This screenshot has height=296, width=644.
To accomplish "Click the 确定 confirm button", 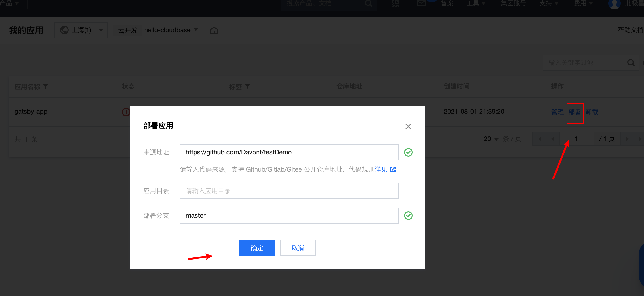I will 257,248.
